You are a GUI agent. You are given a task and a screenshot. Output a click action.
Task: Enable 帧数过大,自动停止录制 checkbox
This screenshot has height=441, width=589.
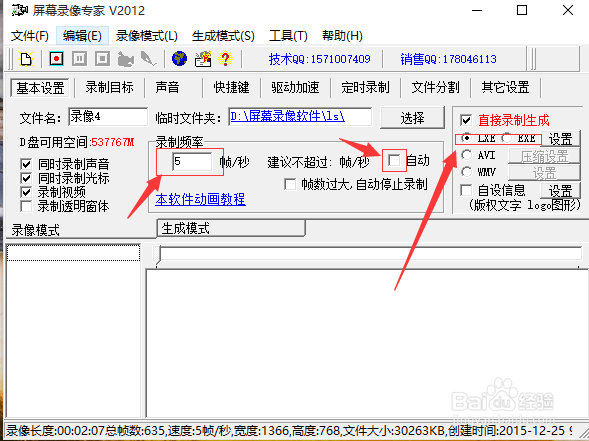(290, 184)
